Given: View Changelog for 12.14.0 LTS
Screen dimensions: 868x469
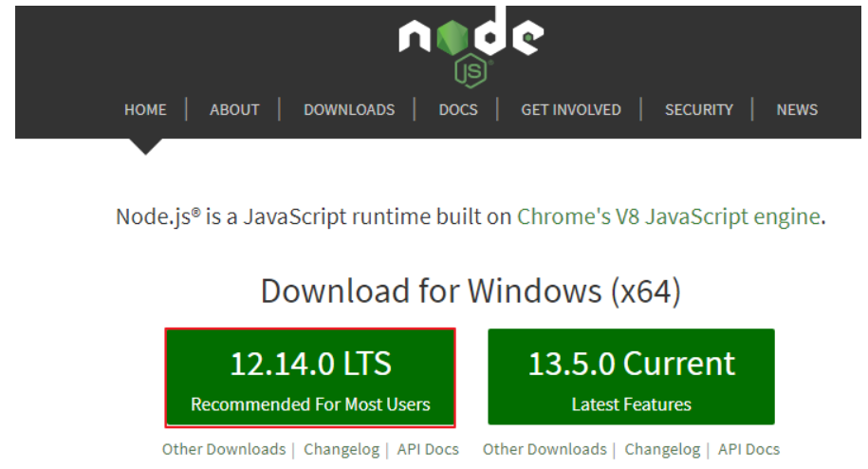Looking at the screenshot, I should 342,449.
